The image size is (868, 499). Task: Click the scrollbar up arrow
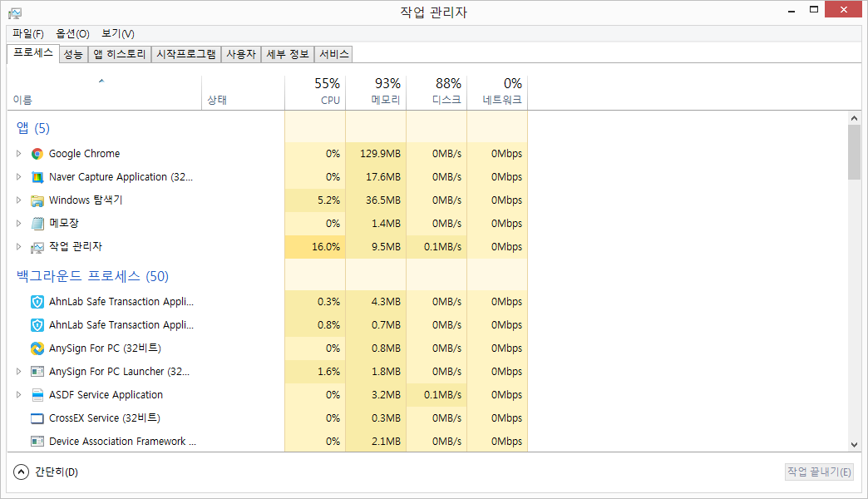point(854,118)
